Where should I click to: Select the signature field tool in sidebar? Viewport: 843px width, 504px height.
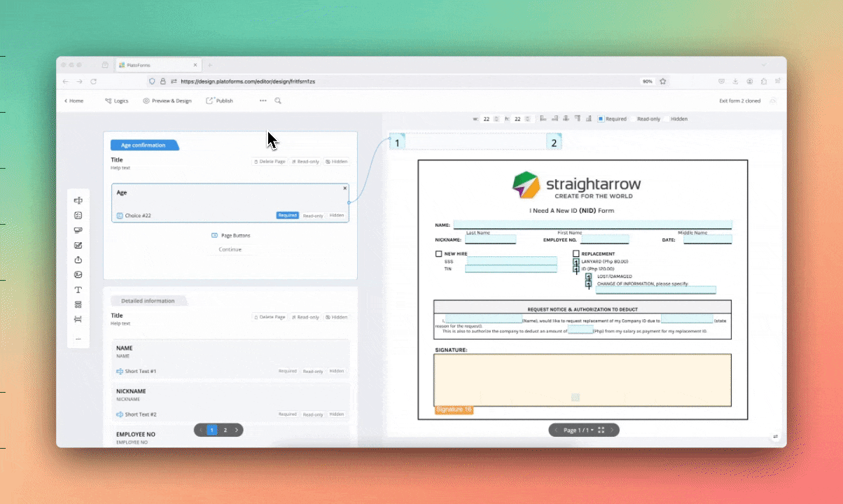click(x=78, y=245)
